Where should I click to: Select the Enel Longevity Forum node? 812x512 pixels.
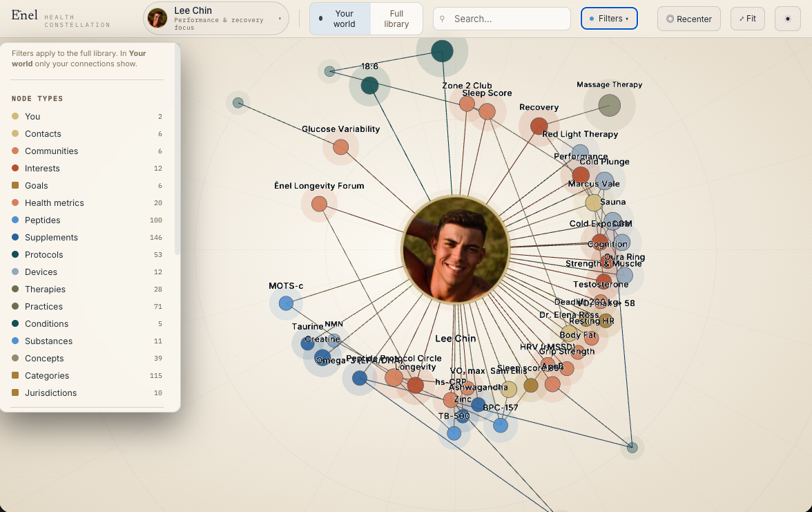coord(319,205)
